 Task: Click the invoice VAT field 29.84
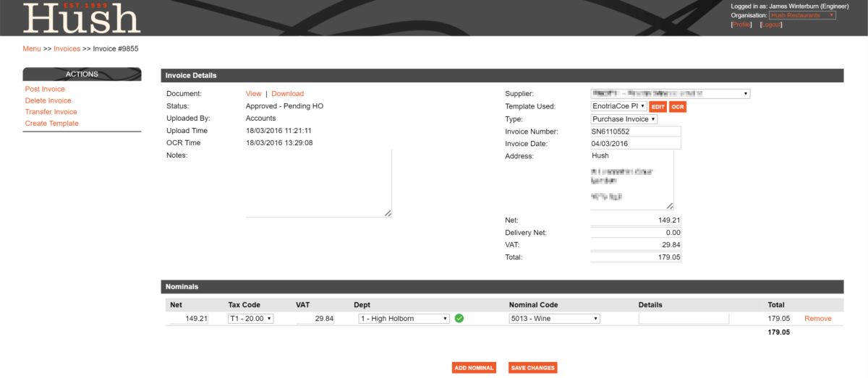point(636,245)
